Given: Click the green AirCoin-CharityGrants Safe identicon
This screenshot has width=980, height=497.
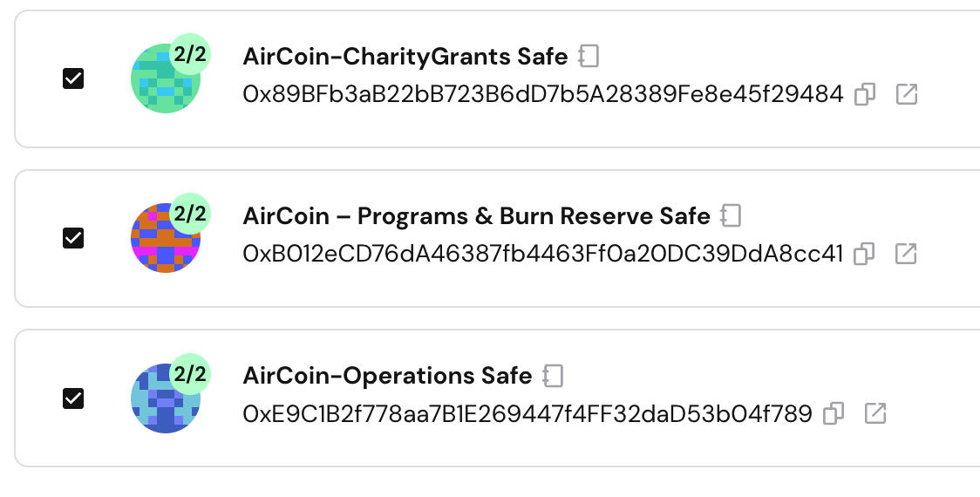Looking at the screenshot, I should 160,84.
